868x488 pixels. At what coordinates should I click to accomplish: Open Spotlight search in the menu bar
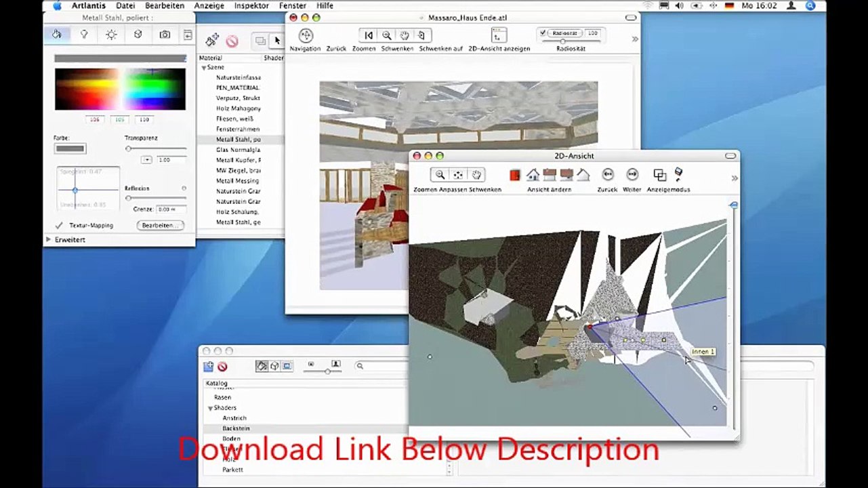tap(810, 5)
